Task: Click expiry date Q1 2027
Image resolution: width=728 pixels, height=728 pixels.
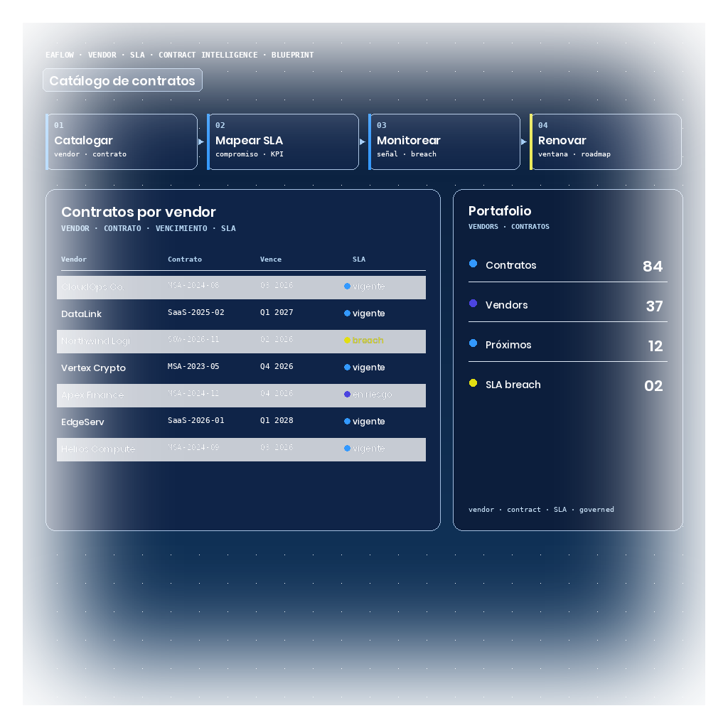Action: [277, 313]
